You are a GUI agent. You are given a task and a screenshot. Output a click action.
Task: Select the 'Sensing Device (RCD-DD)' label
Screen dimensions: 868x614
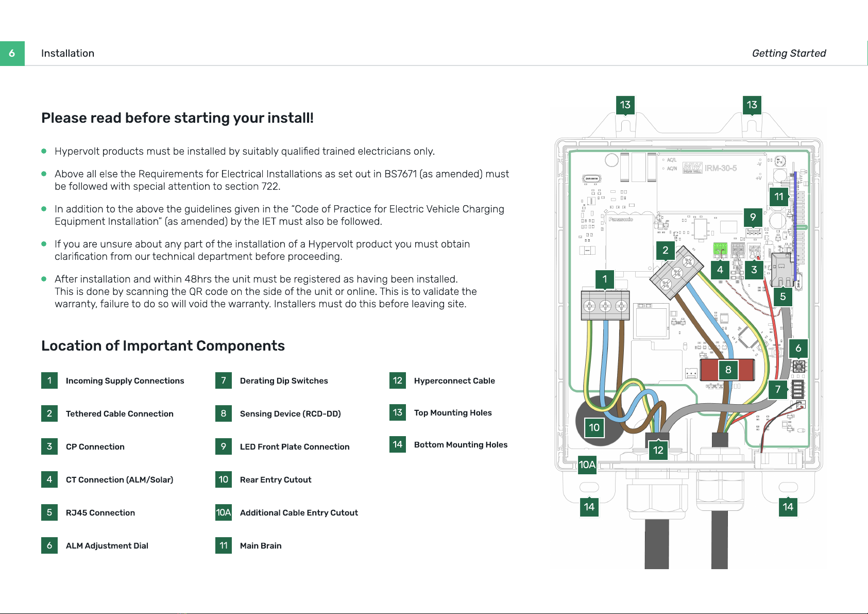click(291, 413)
